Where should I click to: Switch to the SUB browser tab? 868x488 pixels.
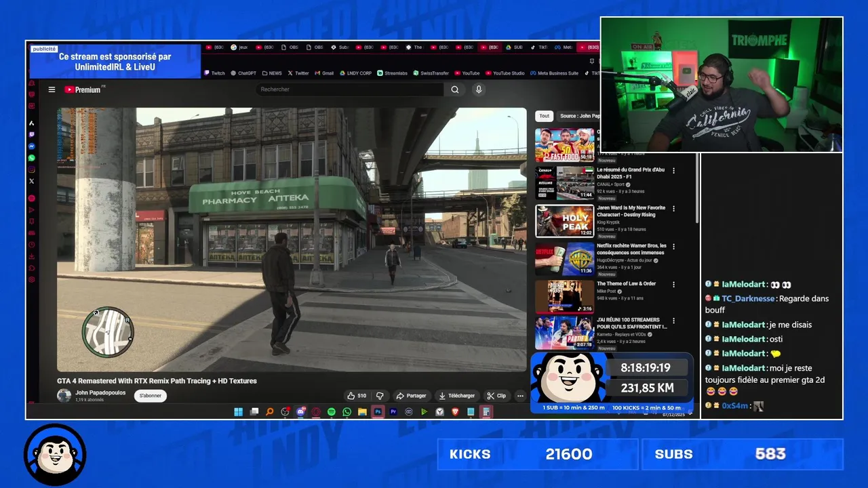(x=515, y=47)
